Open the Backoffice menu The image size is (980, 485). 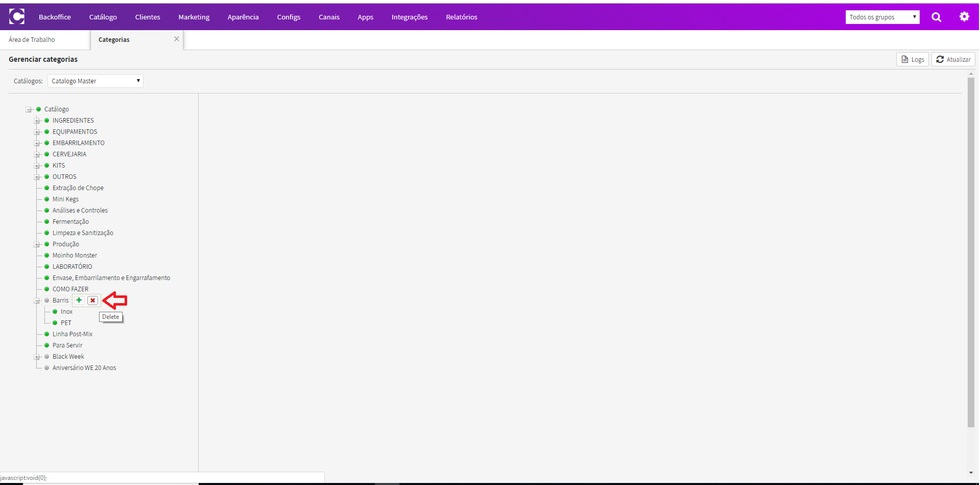click(x=55, y=17)
